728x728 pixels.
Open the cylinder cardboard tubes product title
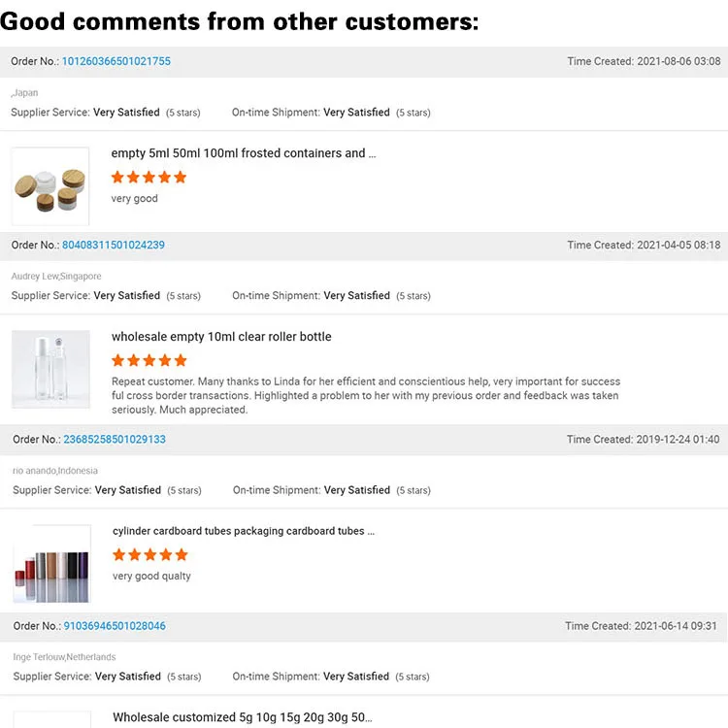click(x=244, y=531)
